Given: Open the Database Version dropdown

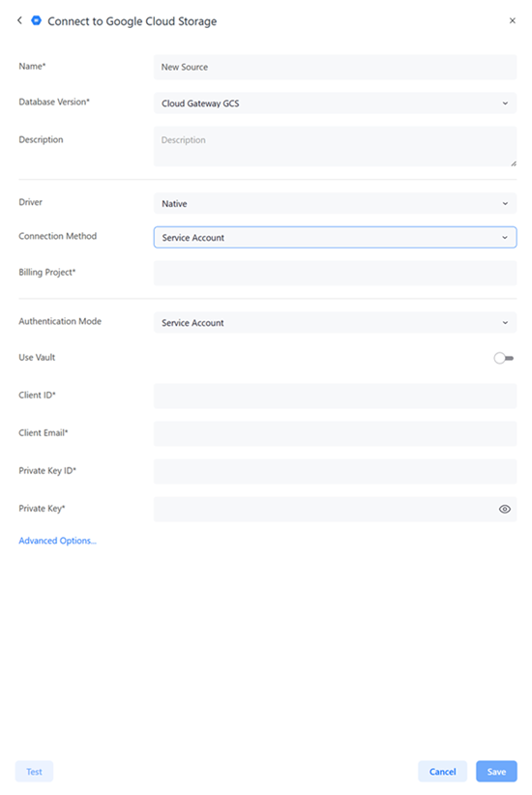Looking at the screenshot, I should point(336,103).
